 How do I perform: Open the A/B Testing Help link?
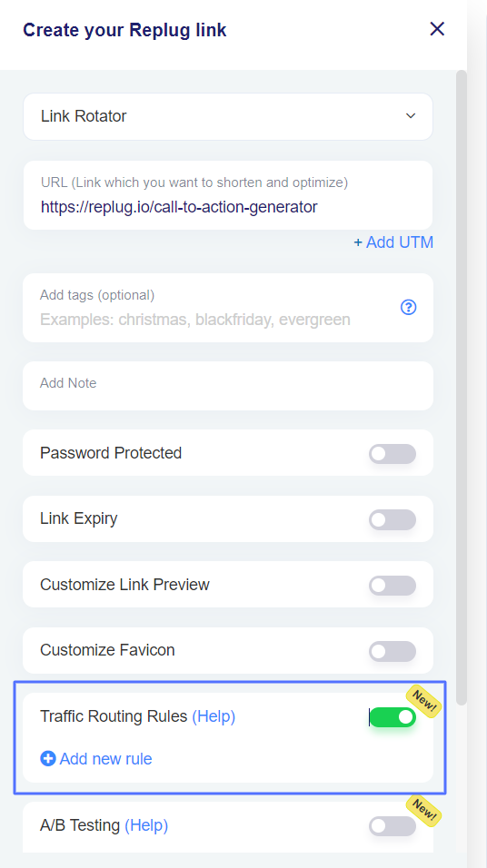click(x=146, y=825)
